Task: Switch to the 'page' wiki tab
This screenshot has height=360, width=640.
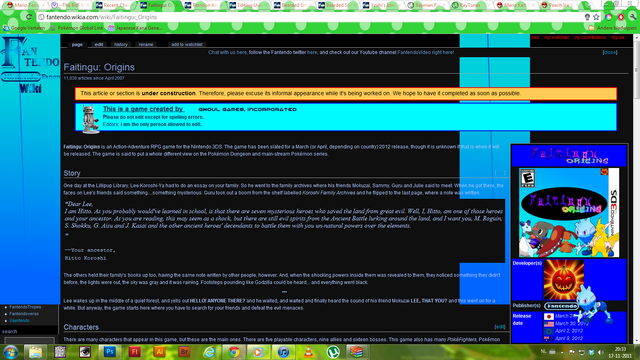Action: (x=77, y=44)
